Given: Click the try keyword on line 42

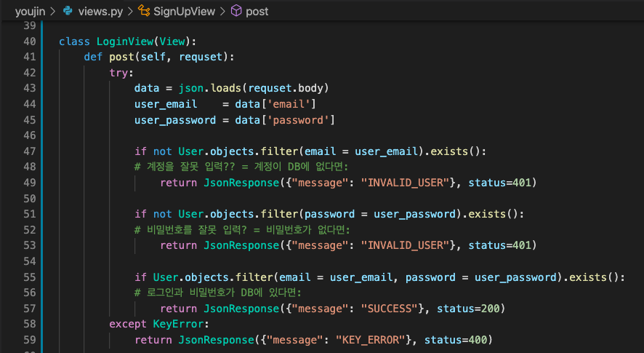Looking at the screenshot, I should (119, 73).
